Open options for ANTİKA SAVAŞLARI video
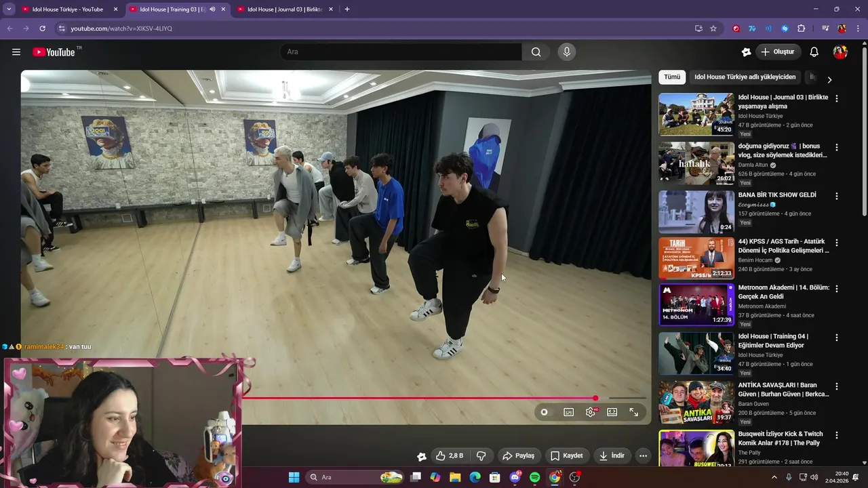The width and height of the screenshot is (868, 488). [x=837, y=386]
